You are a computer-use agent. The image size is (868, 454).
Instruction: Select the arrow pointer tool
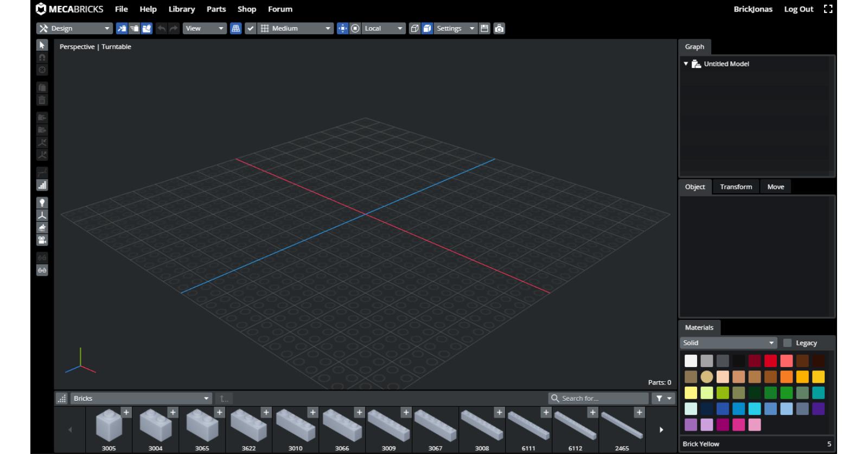42,45
